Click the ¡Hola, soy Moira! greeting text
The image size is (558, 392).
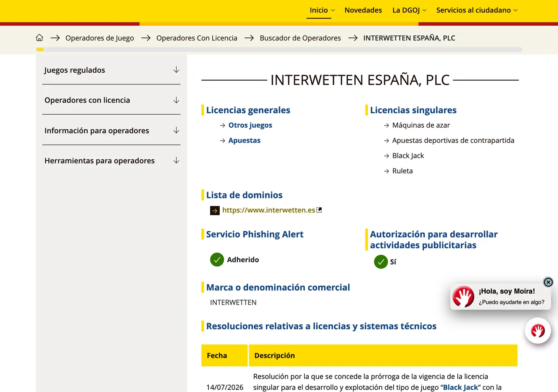pos(507,291)
